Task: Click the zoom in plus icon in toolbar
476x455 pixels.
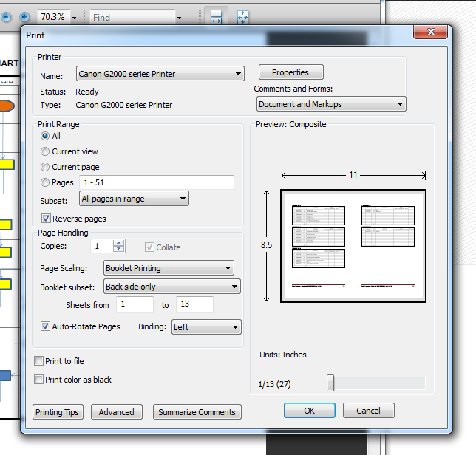Action: pos(24,17)
